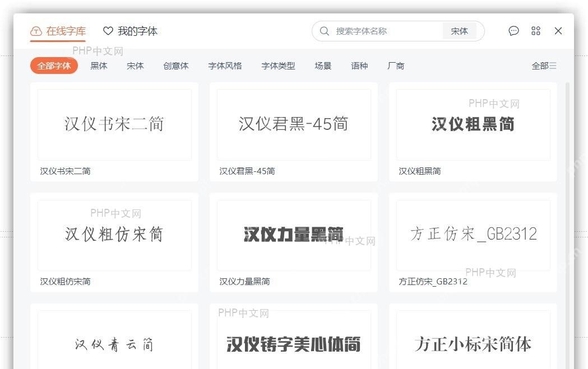Select the 宋体 category filter
Image resolution: width=588 pixels, height=369 pixels.
pyautogui.click(x=136, y=66)
